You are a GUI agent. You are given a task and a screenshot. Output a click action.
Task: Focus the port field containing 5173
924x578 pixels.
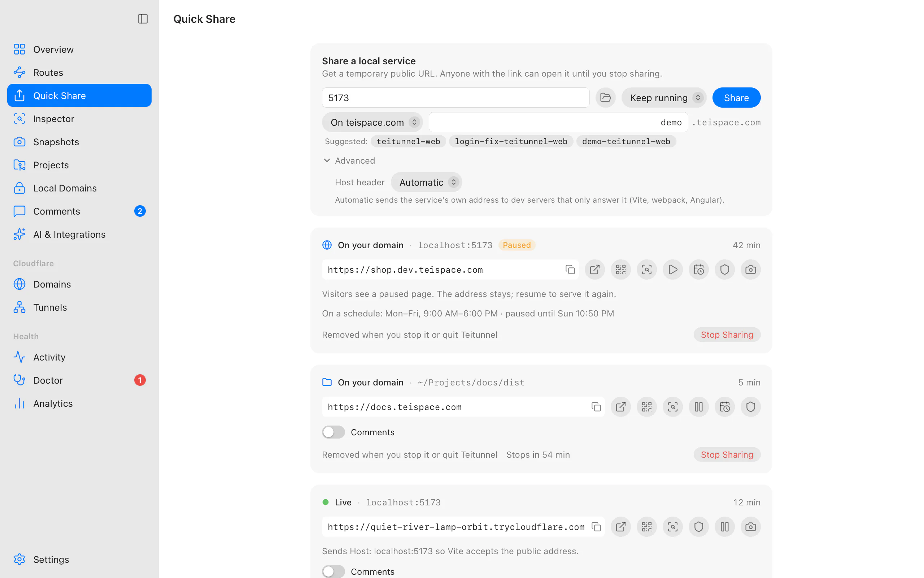pos(456,98)
